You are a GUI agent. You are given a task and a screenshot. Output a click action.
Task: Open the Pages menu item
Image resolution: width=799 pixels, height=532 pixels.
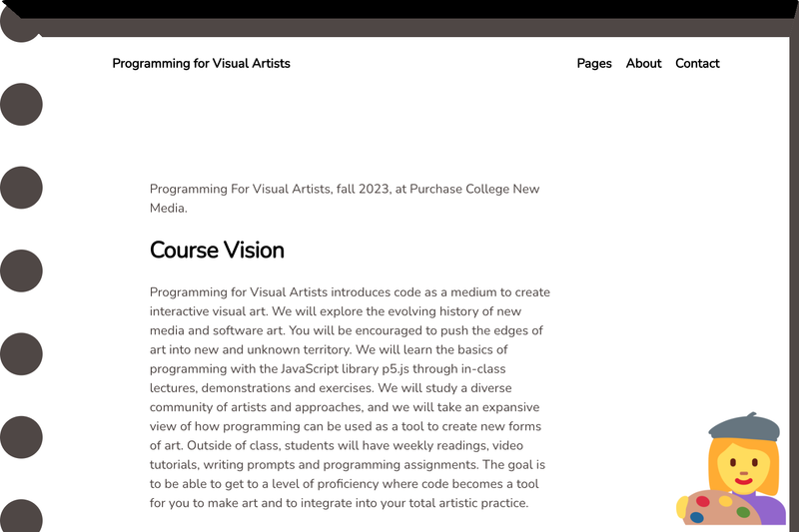pyautogui.click(x=593, y=63)
